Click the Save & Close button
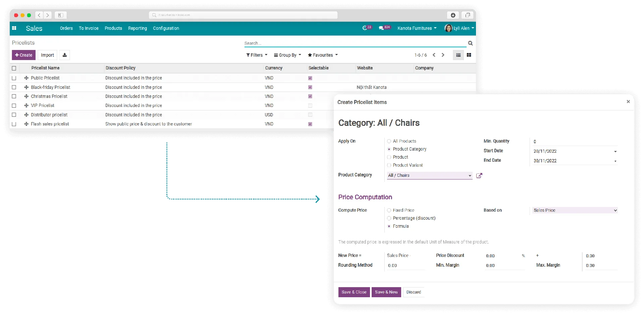Screen dimensions: 644x315 pos(354,292)
